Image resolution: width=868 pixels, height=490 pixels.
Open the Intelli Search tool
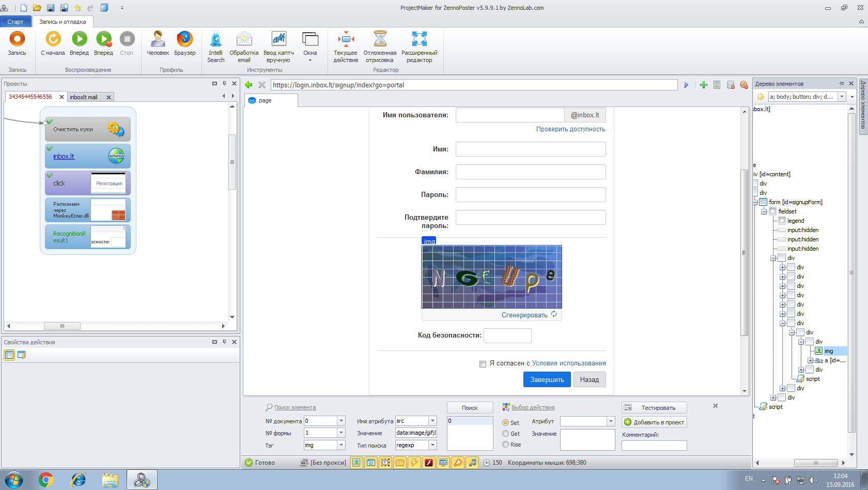216,39
